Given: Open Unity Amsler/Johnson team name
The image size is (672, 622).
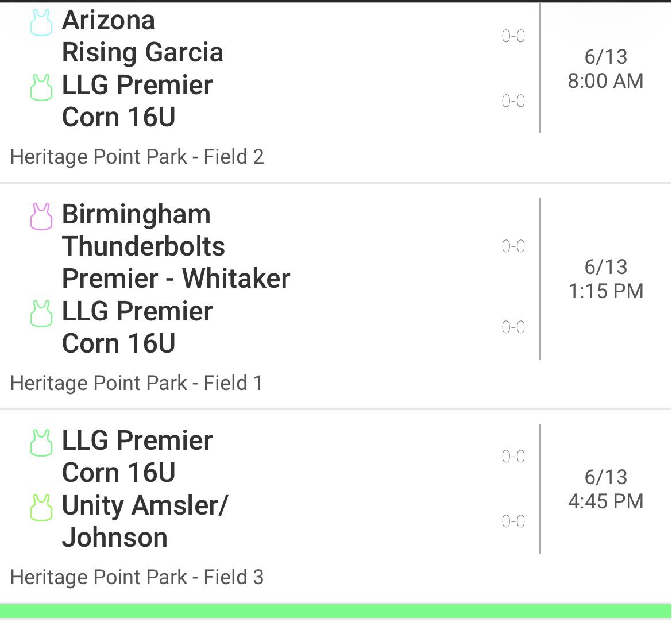Looking at the screenshot, I should [x=145, y=521].
